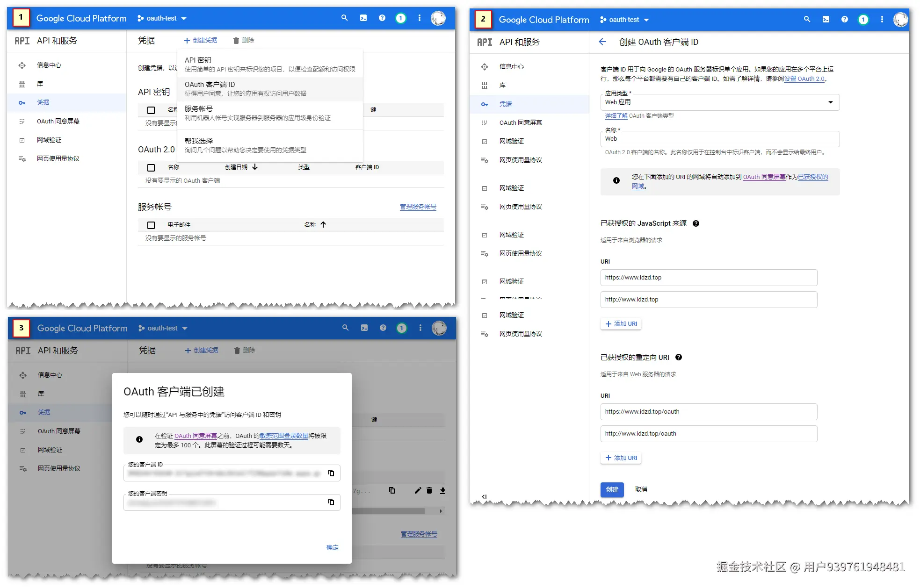Screen dimensions: 920x588
Task: Click 确定 in the OAuth created dialog
Action: (x=332, y=547)
